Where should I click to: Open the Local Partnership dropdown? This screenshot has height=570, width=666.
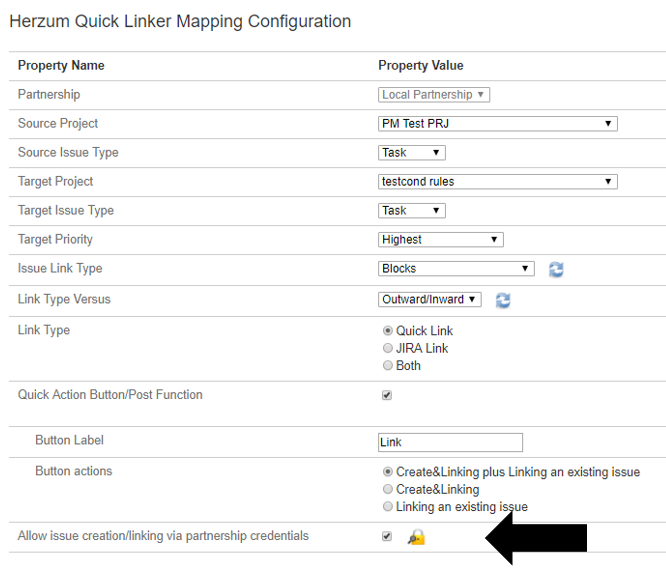pyautogui.click(x=434, y=95)
